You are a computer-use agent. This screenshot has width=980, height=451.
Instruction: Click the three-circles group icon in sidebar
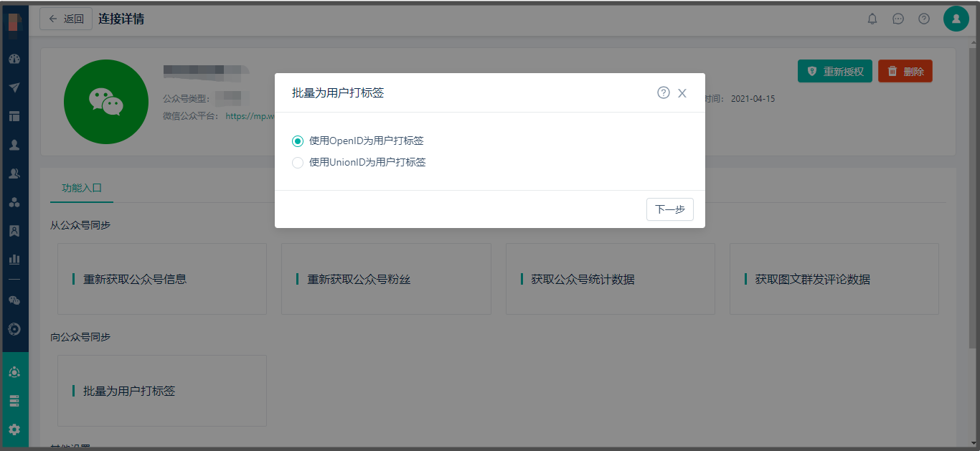[x=14, y=202]
